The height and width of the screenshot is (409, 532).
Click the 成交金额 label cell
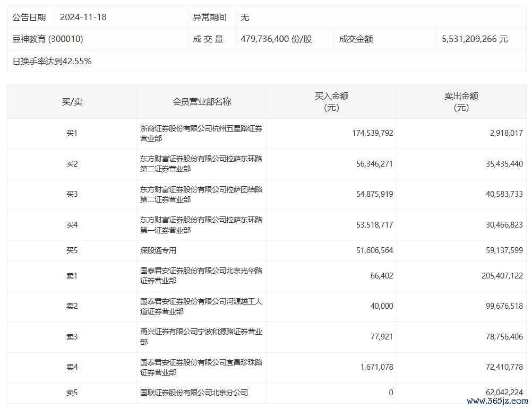(356, 39)
